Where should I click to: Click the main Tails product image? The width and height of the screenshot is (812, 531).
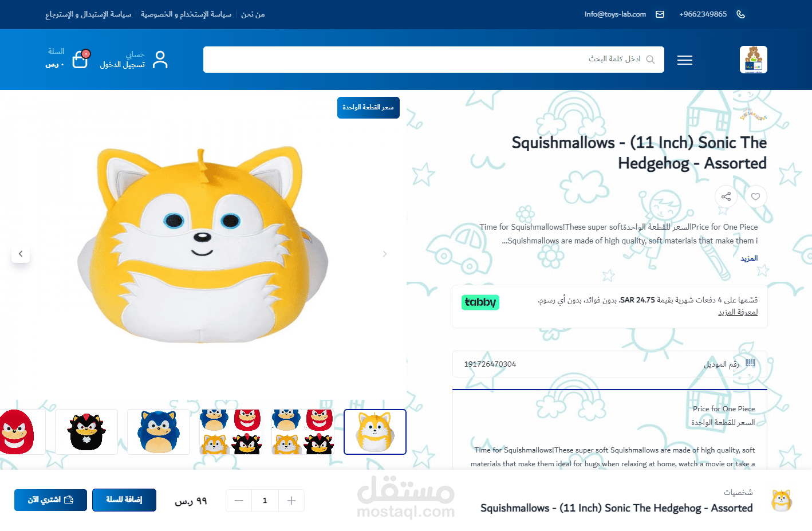203,245
